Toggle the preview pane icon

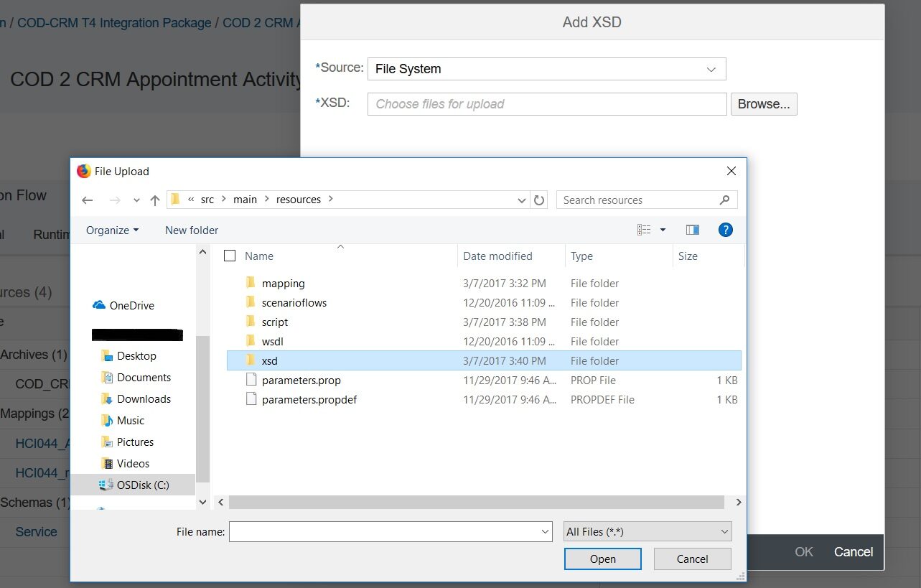click(692, 230)
